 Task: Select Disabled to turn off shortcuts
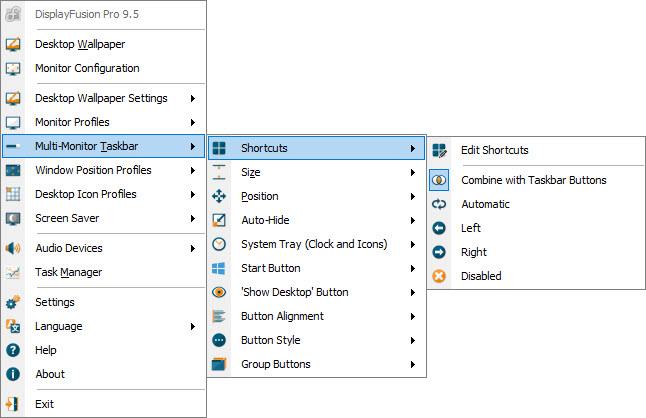point(536,276)
